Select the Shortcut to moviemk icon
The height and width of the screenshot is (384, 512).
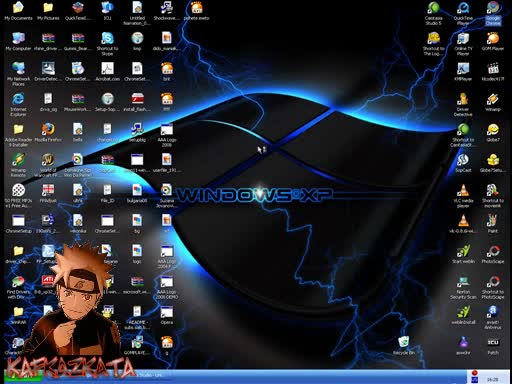point(493,196)
